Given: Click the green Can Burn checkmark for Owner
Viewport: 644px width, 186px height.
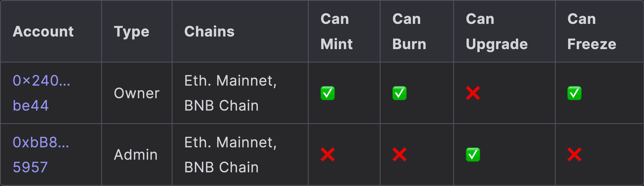Looking at the screenshot, I should coord(399,93).
